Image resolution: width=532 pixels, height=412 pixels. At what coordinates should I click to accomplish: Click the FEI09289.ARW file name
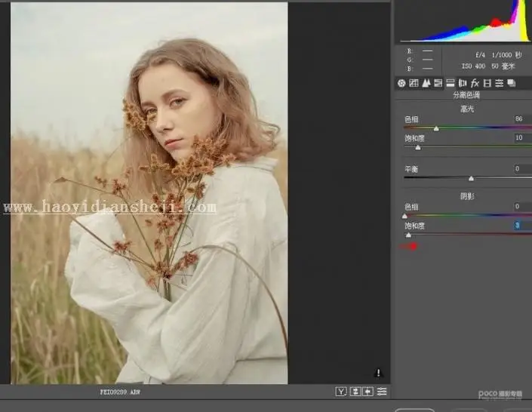point(120,392)
